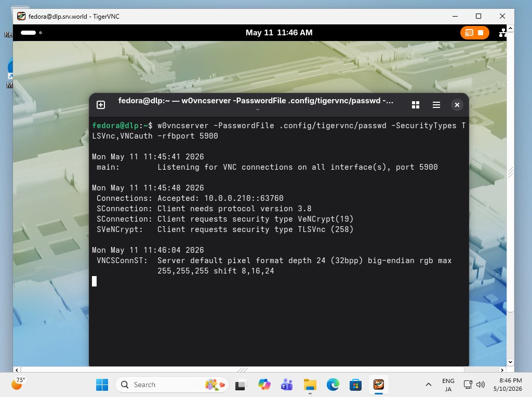
Task: Click the terminal cursor block
Action: pos(95,281)
